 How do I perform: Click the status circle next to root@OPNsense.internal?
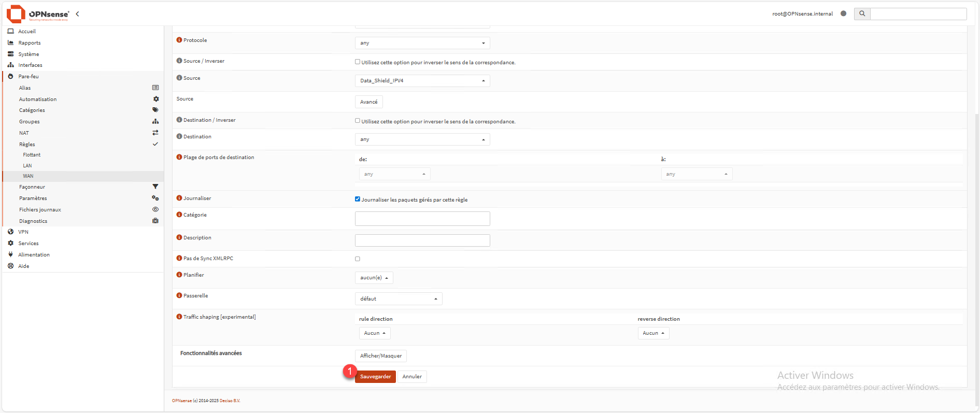(x=843, y=14)
